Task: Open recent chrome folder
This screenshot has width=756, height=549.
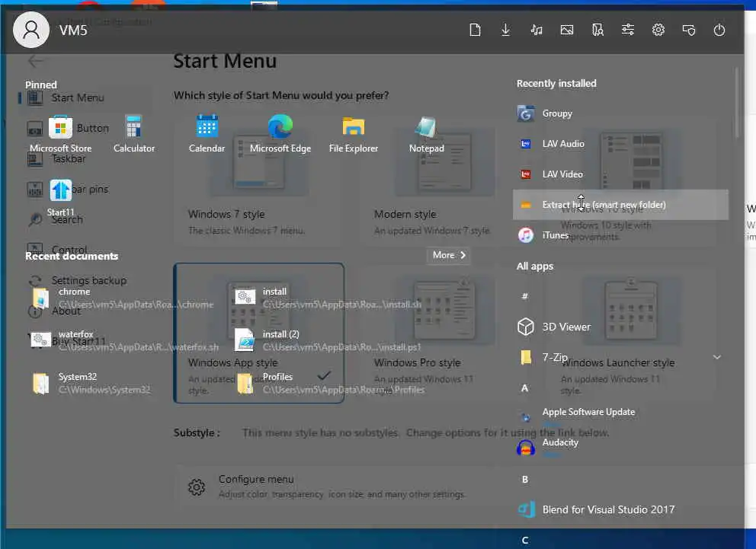Action: pos(123,298)
